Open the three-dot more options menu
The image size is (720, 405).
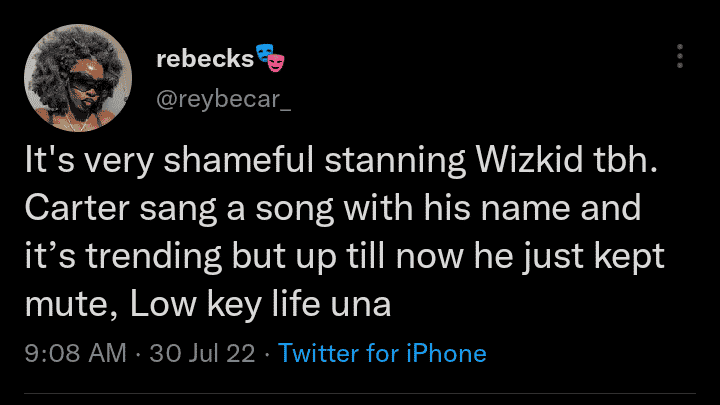point(680,56)
